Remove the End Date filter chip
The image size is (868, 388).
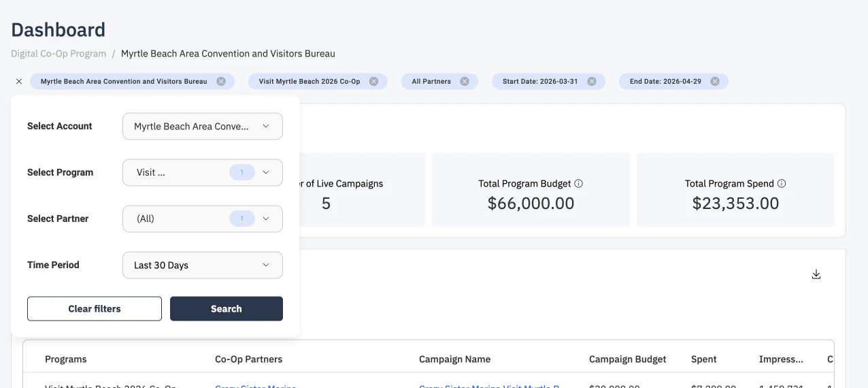(715, 82)
